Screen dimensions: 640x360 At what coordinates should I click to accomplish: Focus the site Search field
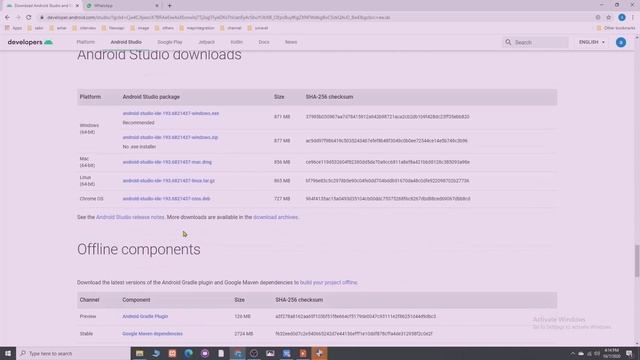(x=535, y=42)
